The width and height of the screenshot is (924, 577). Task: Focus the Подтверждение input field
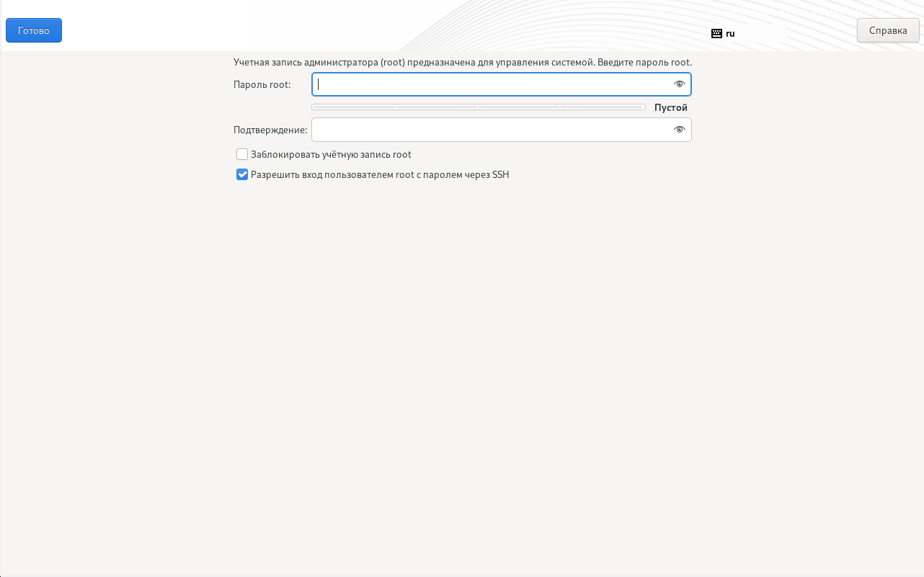502,130
